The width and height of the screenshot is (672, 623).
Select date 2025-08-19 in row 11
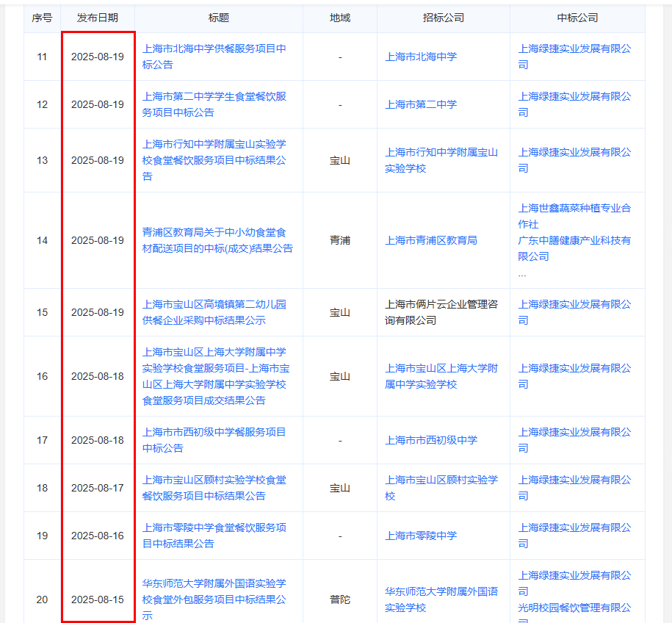pyautogui.click(x=97, y=57)
